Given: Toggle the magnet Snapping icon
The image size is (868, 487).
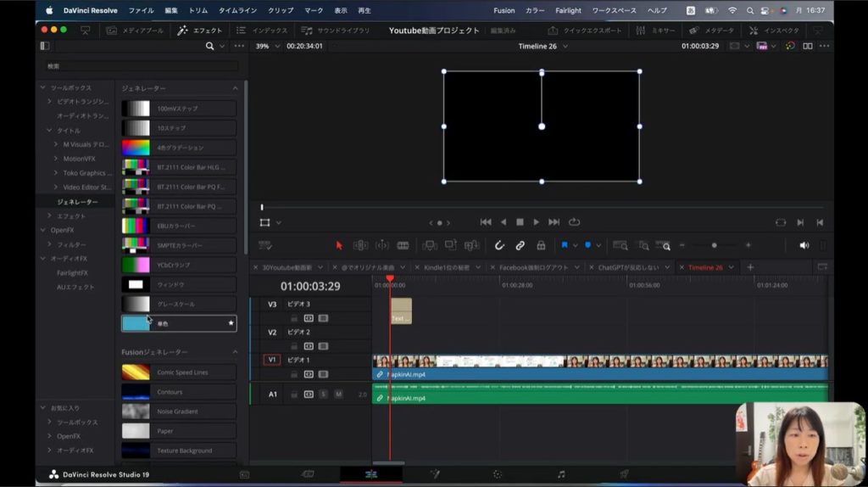Looking at the screenshot, I should pyautogui.click(x=500, y=245).
